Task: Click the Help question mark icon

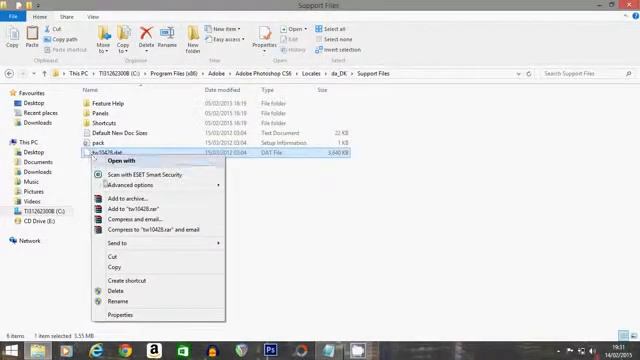Action: click(x=636, y=16)
